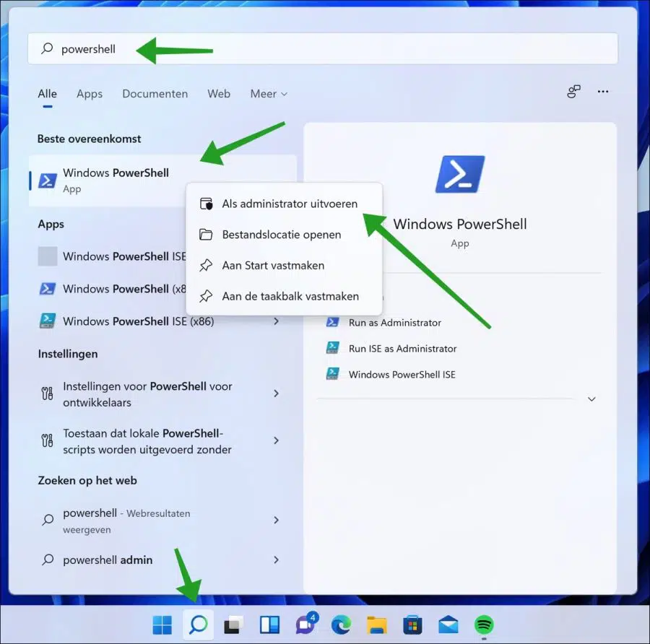Select Als administrator uitvoeren in the context menu
Screen dimensions: 650x644
pyautogui.click(x=284, y=204)
